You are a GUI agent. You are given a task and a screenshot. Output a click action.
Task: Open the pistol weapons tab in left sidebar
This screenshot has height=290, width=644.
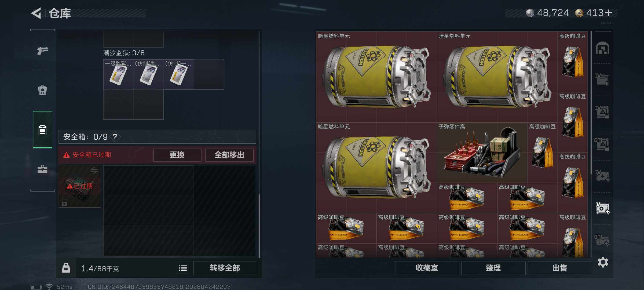(42, 51)
